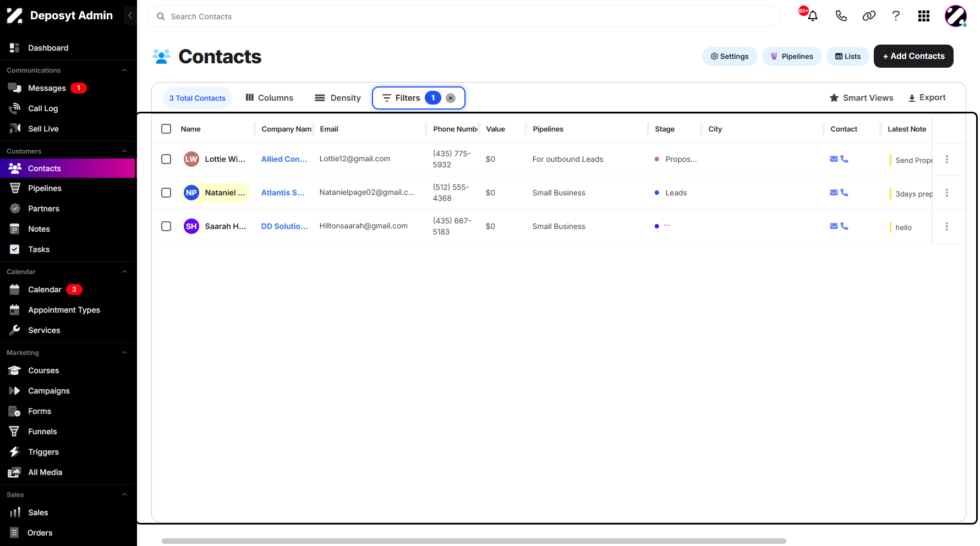
Task: Open the Allied Con... company link
Action: (x=284, y=159)
